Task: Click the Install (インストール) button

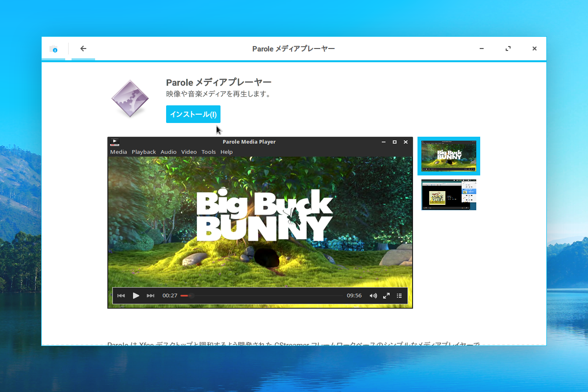Action: pos(193,114)
